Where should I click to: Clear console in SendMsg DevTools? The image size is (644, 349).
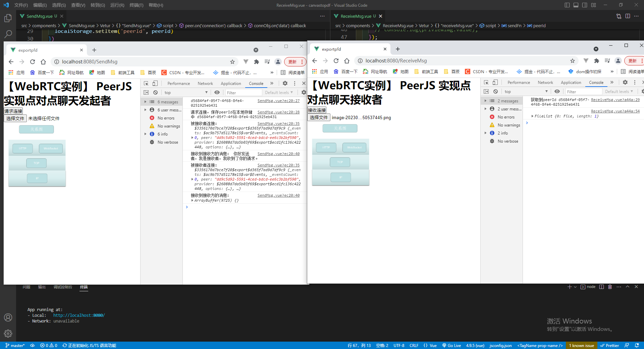tap(155, 92)
